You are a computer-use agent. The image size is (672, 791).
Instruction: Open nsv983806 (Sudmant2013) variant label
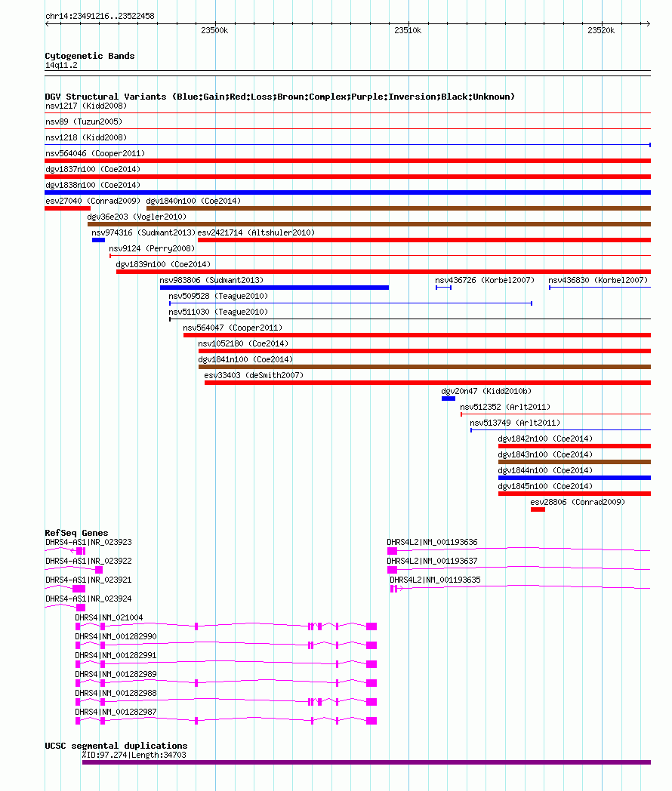(211, 280)
